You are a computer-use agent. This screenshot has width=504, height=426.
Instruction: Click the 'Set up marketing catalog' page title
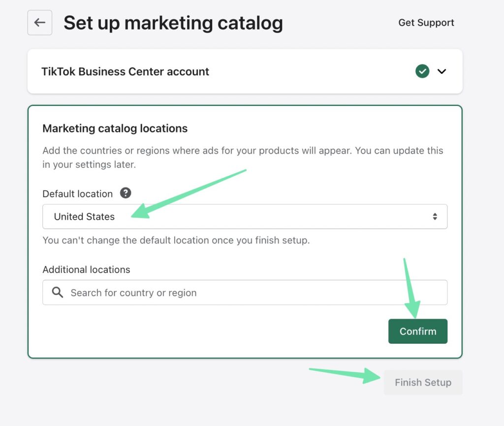[173, 23]
